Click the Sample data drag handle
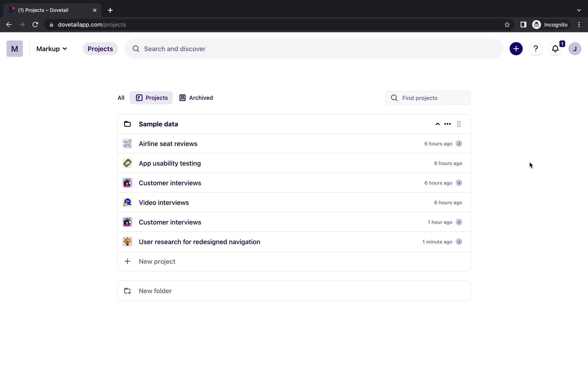Image resolution: width=588 pixels, height=368 pixels. (x=459, y=124)
